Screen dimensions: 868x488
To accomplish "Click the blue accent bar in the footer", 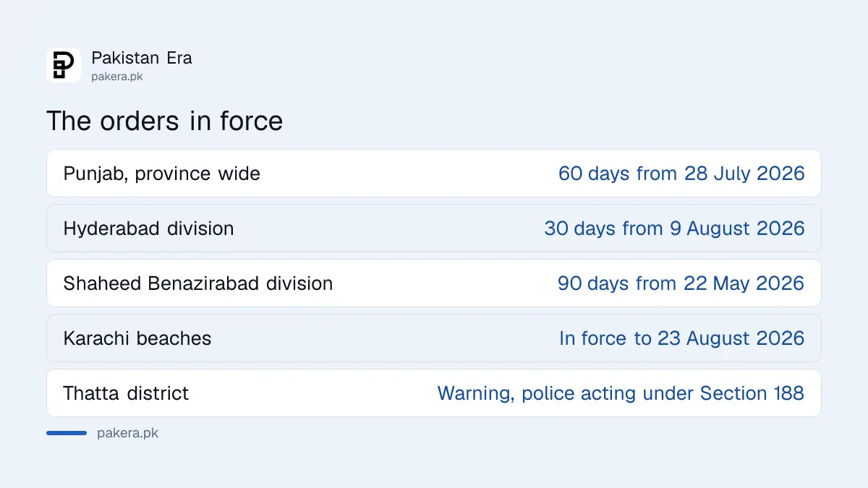I will [x=67, y=433].
